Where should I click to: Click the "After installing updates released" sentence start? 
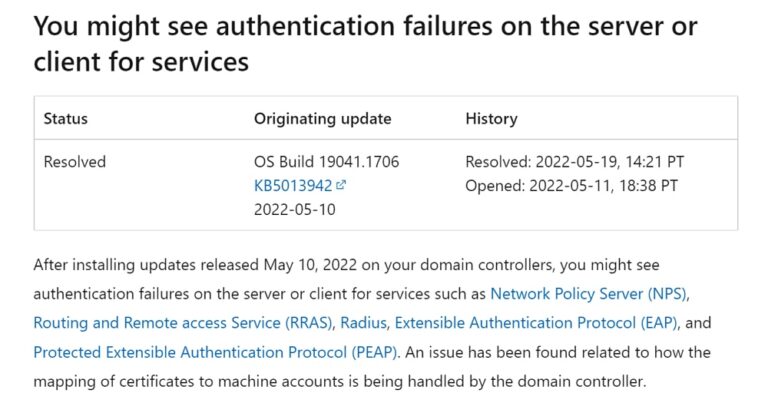click(x=145, y=265)
